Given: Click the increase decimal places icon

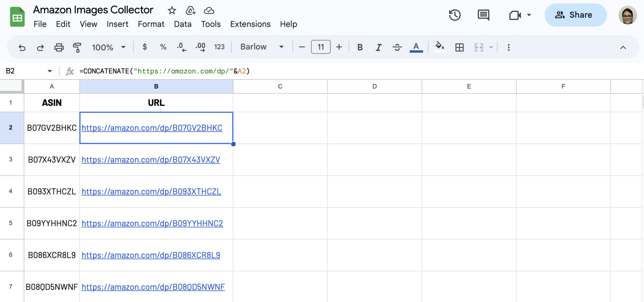Looking at the screenshot, I should tap(200, 47).
